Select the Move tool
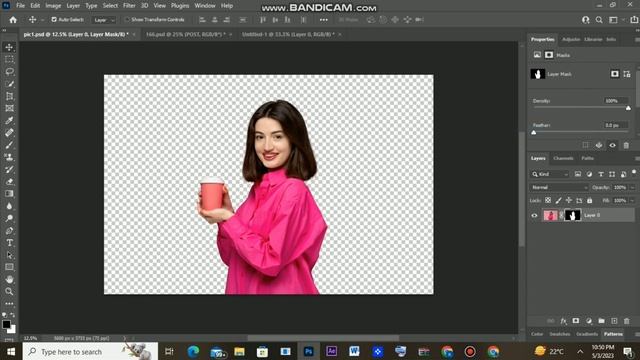The width and height of the screenshot is (640, 360). point(9,47)
